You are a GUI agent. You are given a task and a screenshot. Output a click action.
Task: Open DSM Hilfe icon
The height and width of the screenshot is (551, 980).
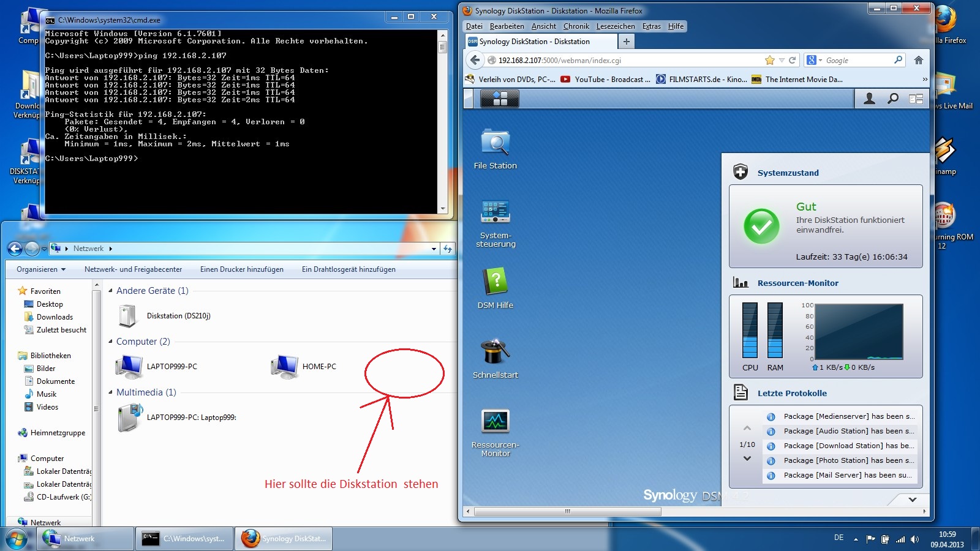click(496, 288)
